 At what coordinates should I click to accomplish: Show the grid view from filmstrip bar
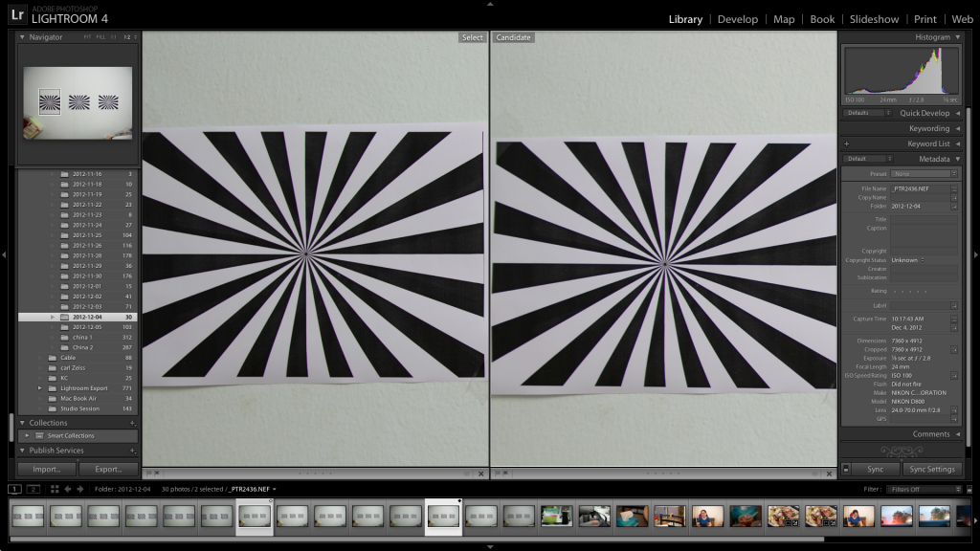coord(55,489)
